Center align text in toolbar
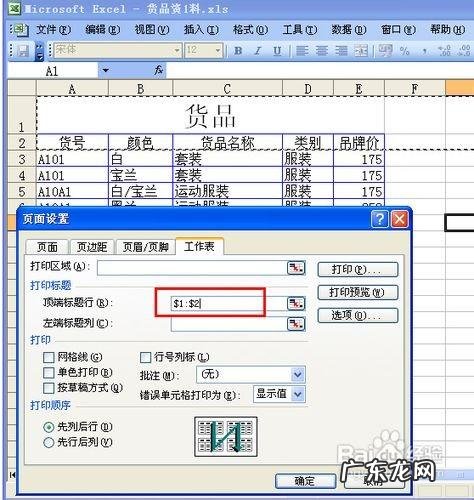 coord(321,51)
